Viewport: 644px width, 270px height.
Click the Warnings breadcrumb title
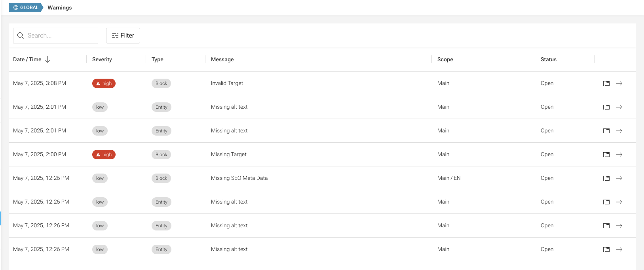click(x=60, y=8)
